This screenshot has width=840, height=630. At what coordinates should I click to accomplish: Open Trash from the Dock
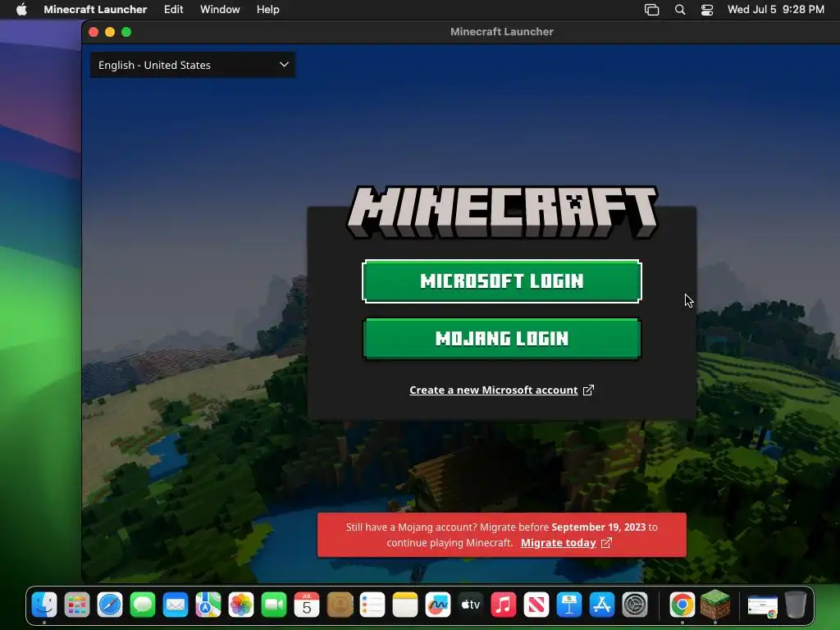pos(796,605)
